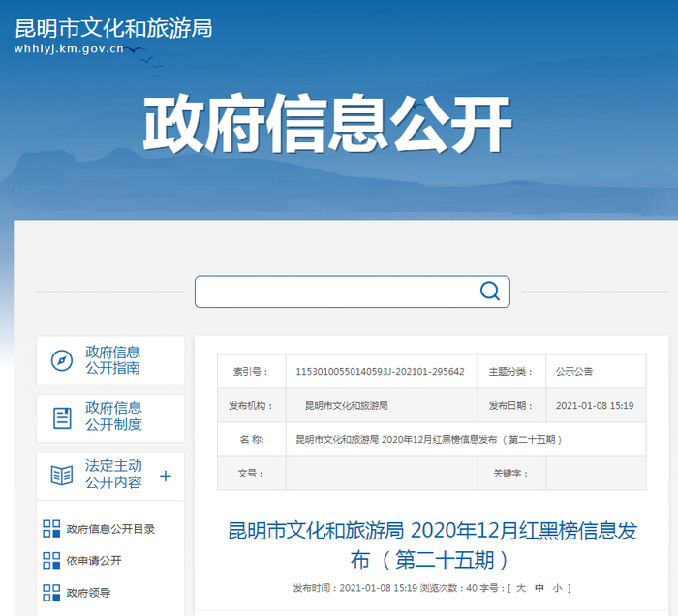The width and height of the screenshot is (678, 616).
Task: Open 政府信息公开指南 link
Action: pos(112,360)
